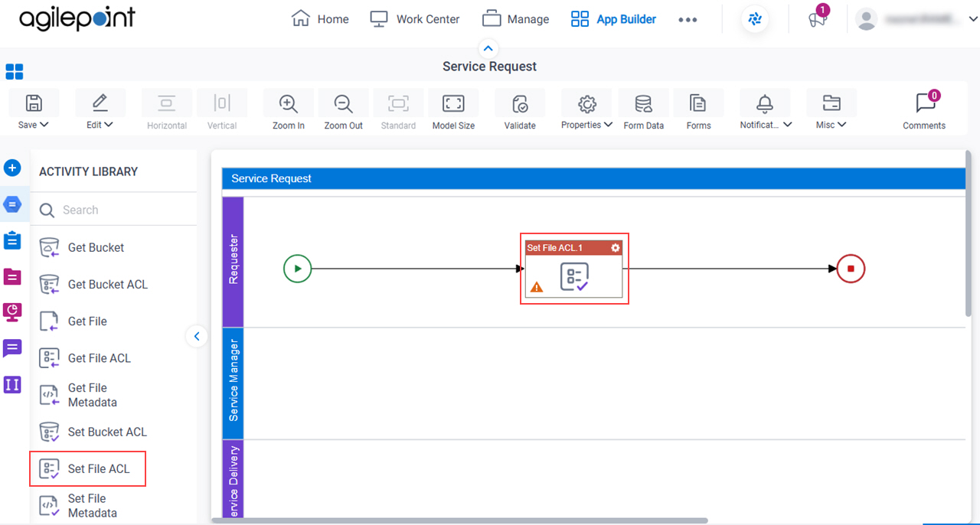Open the purple brackets sidebar tab
Image resolution: width=980 pixels, height=525 pixels.
pos(13,384)
